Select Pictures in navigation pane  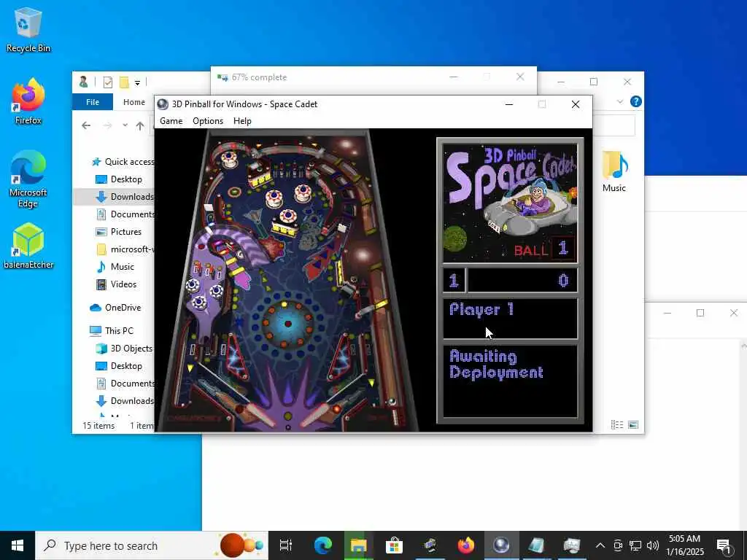tap(119, 232)
